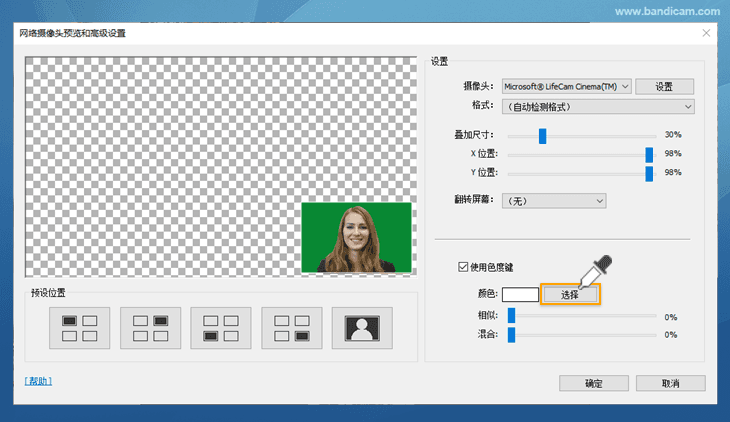Cancel with the 取消 button
This screenshot has width=730, height=422.
[670, 383]
